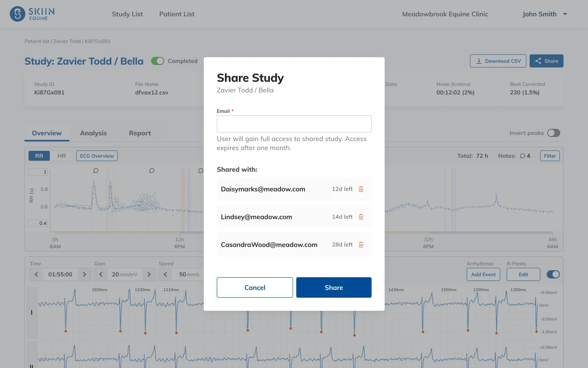Click the Download CSV button
Viewport: 588px width, 368px height.
pyautogui.click(x=498, y=61)
